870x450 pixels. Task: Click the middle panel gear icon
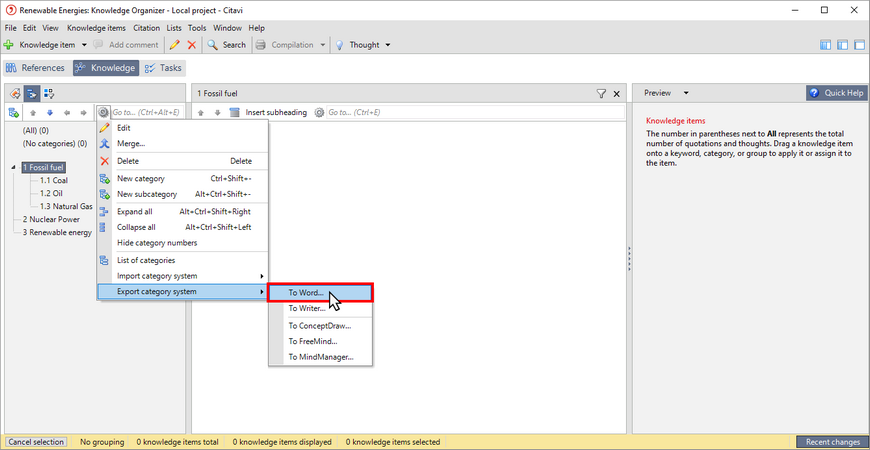click(x=318, y=113)
